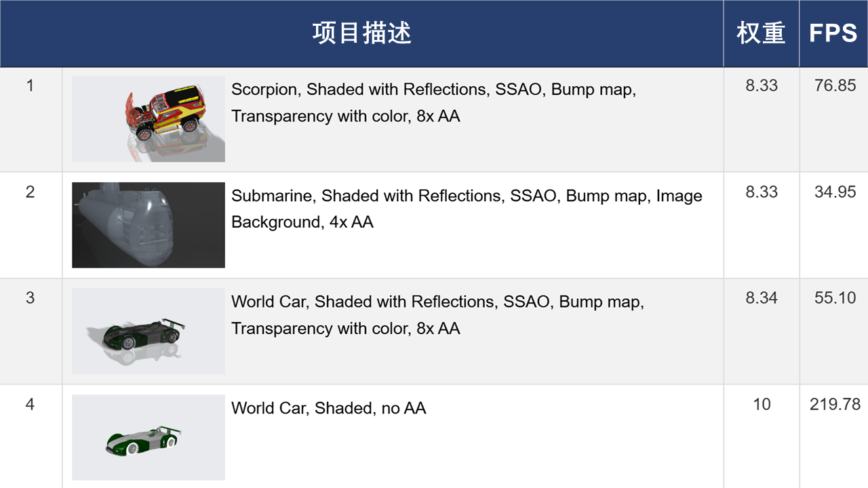Select World Car, Shaded, no AA text
Viewport: 868px width, 488px height.
(x=329, y=408)
